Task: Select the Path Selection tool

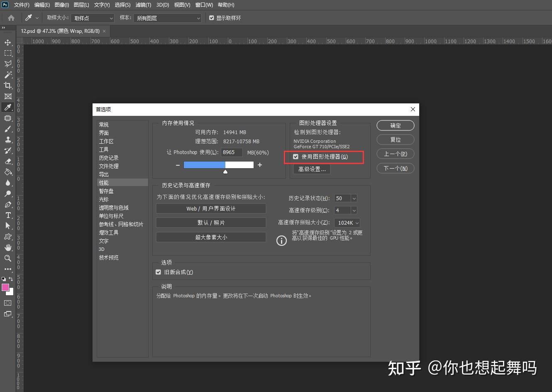Action: [8, 226]
